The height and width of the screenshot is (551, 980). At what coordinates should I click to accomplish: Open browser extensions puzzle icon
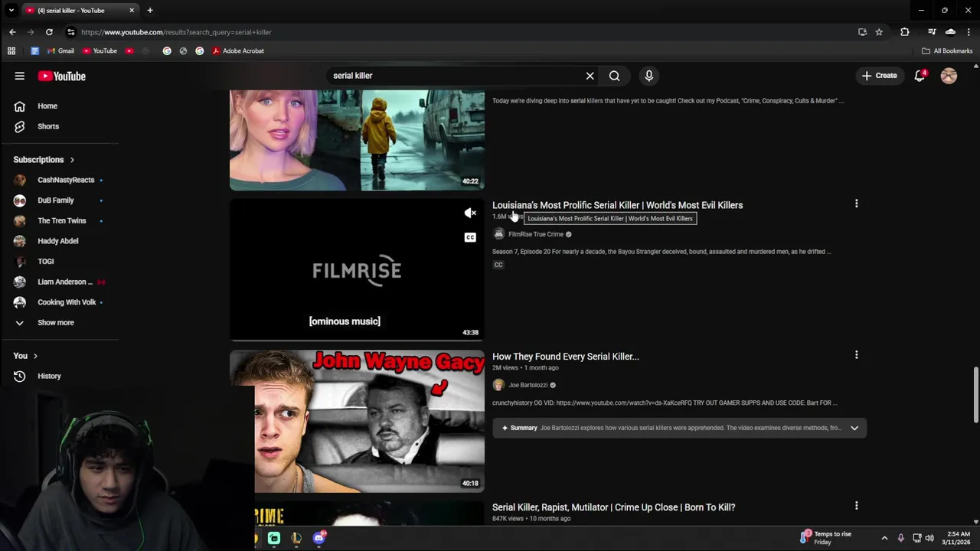tap(905, 32)
